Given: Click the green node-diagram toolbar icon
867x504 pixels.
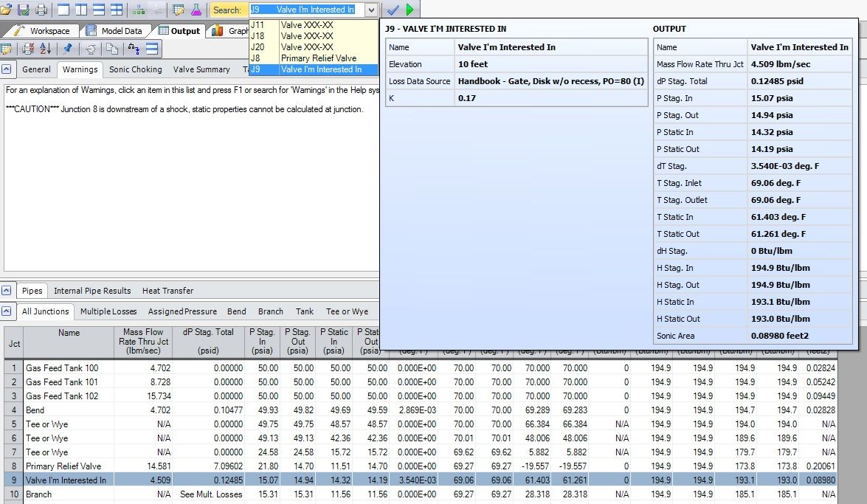Looking at the screenshot, I should pos(138,10).
